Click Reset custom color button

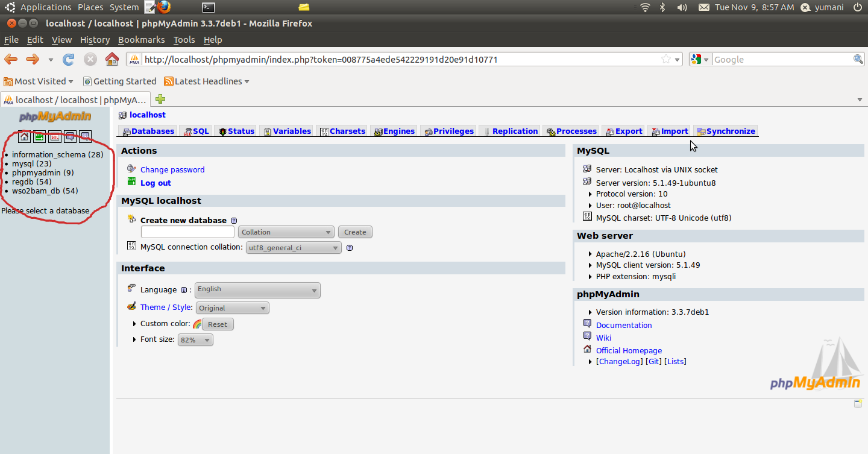[218, 324]
